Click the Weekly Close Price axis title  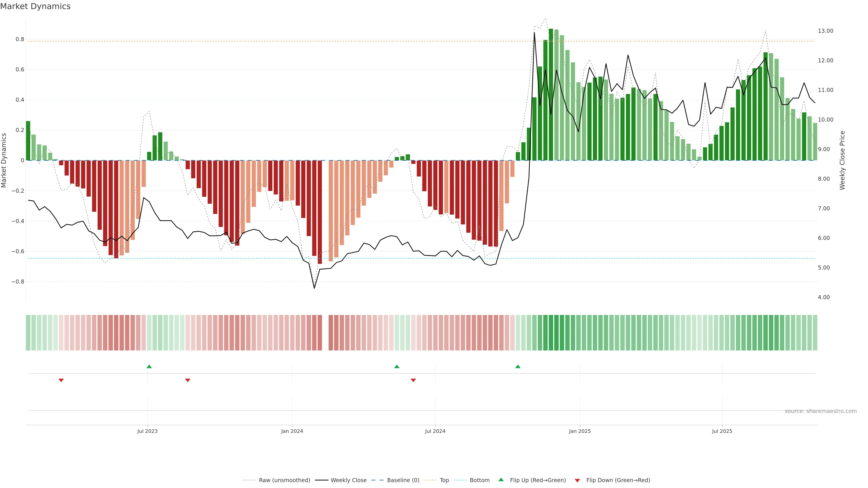click(x=842, y=160)
